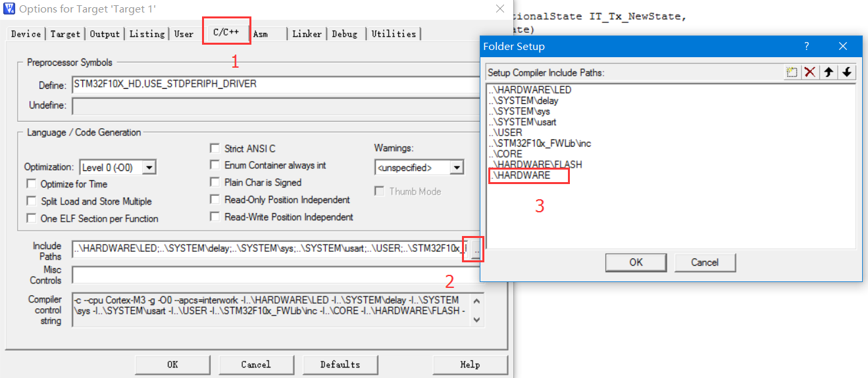Image resolution: width=868 pixels, height=378 pixels.
Task: Delete selected include path with red X
Action: point(811,72)
